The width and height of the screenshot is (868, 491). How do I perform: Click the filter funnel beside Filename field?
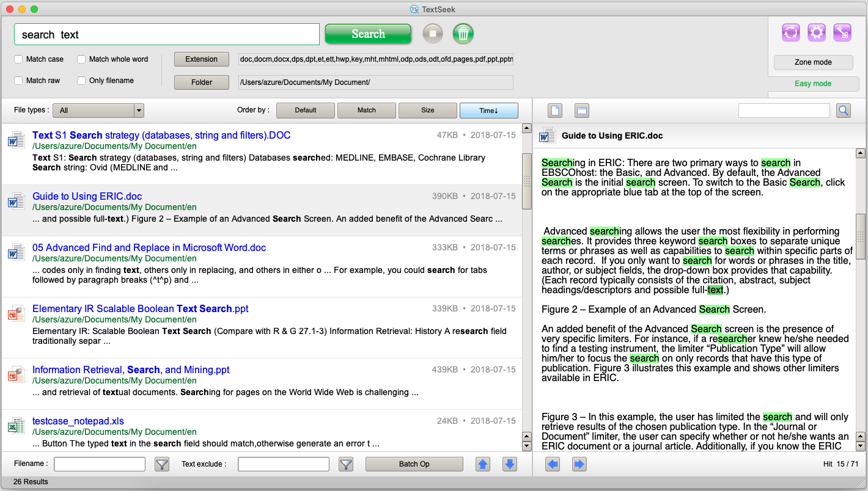click(161, 465)
